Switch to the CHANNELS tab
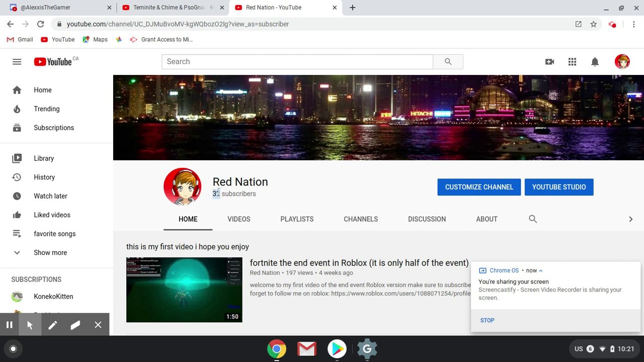The width and height of the screenshot is (644, 362). pyautogui.click(x=361, y=219)
